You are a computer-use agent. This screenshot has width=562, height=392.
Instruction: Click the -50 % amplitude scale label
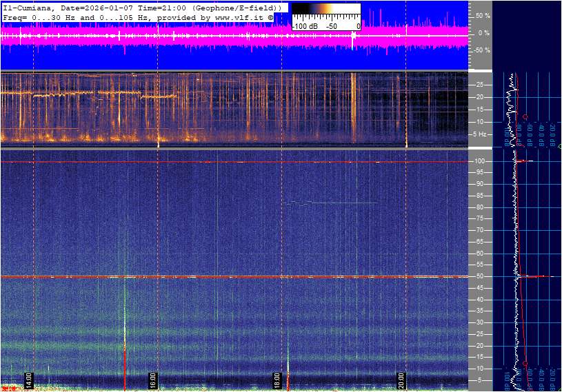[482, 50]
